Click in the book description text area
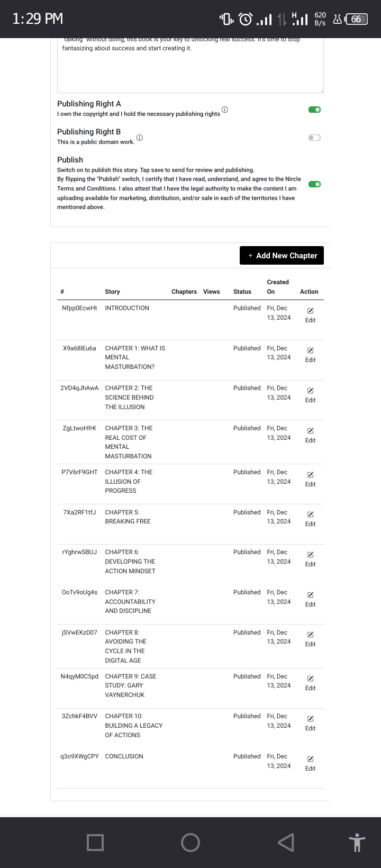Screen dimensions: 381x868 [190, 69]
